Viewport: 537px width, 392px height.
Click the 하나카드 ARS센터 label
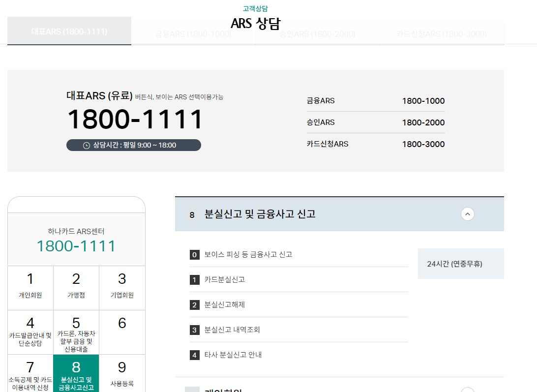click(x=76, y=231)
